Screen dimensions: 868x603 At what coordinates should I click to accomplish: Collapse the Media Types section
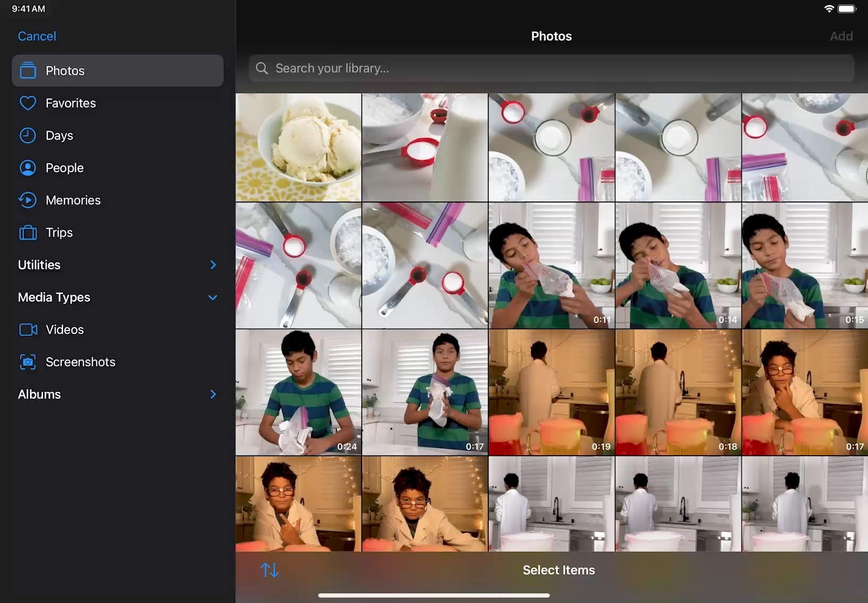213,297
